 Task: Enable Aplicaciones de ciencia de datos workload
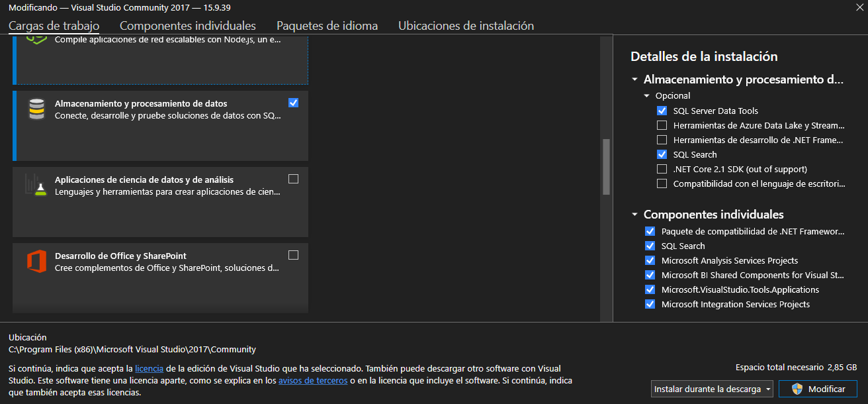click(x=294, y=179)
